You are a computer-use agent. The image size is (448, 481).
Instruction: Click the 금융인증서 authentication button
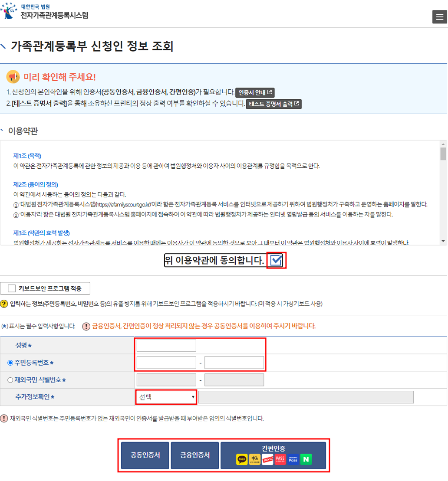(x=194, y=455)
